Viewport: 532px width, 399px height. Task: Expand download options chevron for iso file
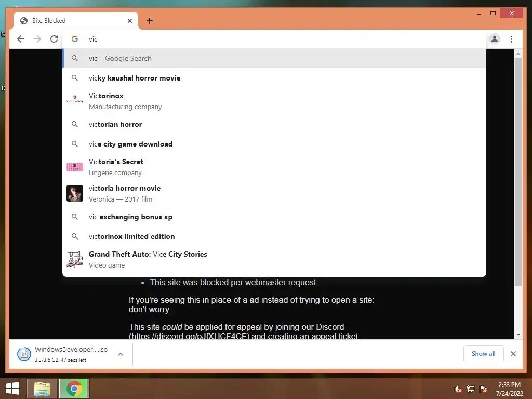point(121,354)
